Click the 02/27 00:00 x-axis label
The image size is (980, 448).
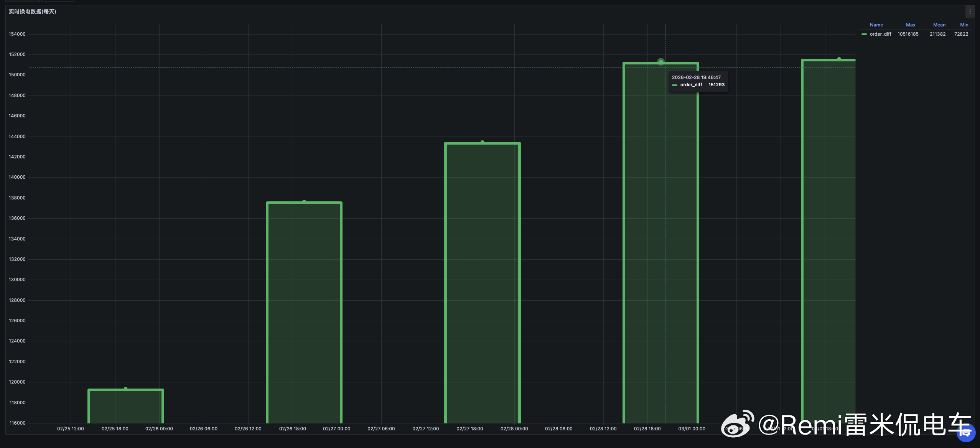(x=336, y=429)
